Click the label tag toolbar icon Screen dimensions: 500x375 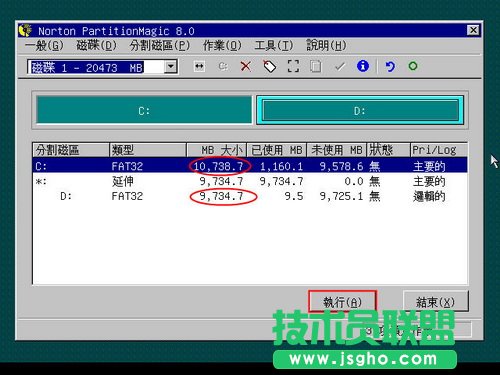point(269,66)
